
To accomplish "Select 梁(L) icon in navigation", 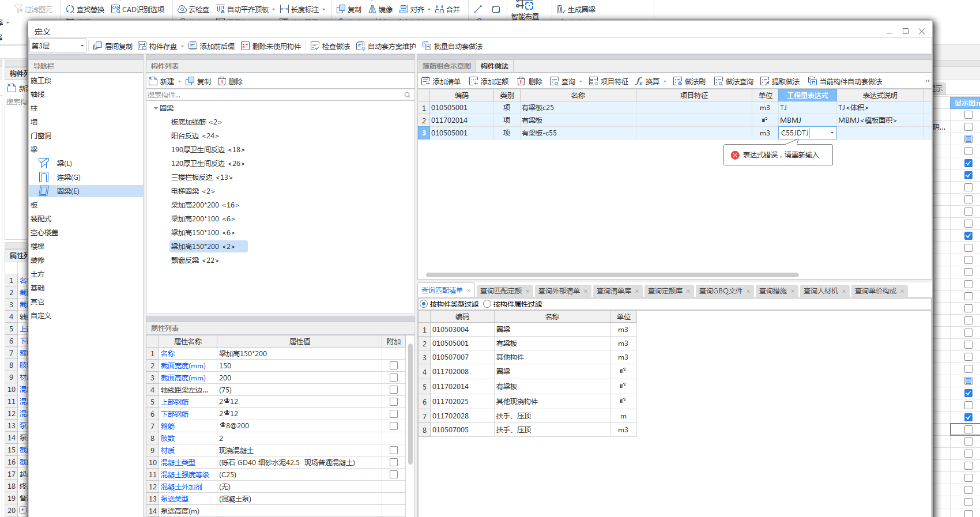I will click(44, 163).
